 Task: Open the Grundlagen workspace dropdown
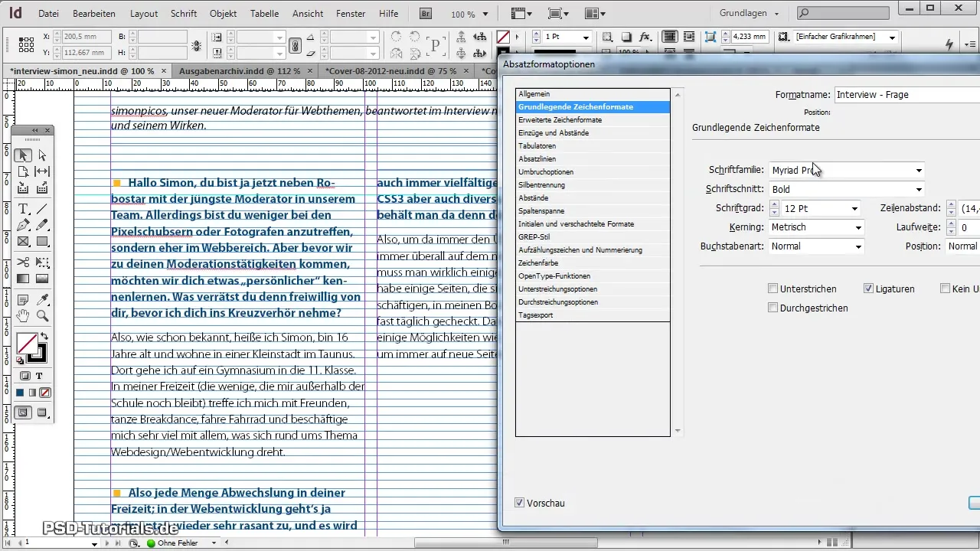[750, 13]
